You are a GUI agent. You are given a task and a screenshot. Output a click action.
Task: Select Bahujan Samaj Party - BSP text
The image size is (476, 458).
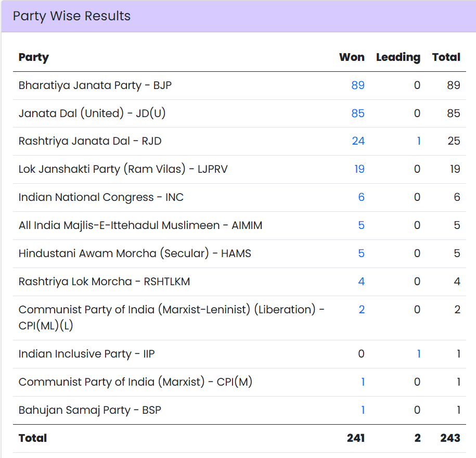(x=90, y=410)
